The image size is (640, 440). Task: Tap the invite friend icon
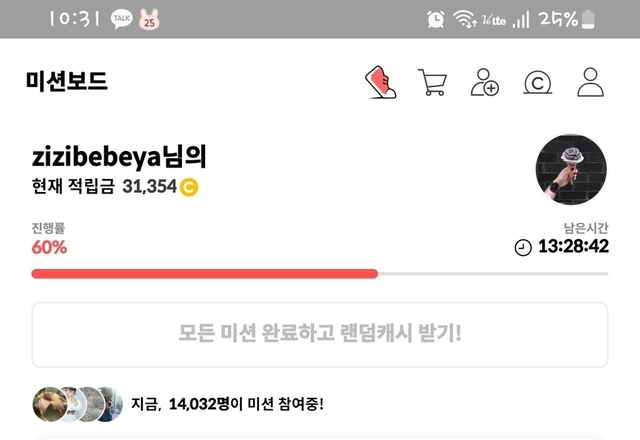click(x=484, y=82)
